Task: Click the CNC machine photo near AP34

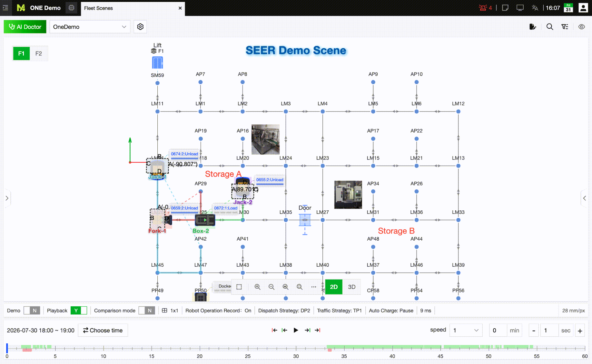Action: tap(348, 195)
